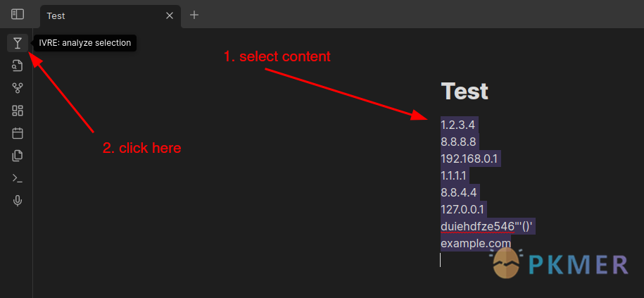Click the 127.0.0.1 text line
Viewport: 644px width, 298px height.
click(464, 210)
